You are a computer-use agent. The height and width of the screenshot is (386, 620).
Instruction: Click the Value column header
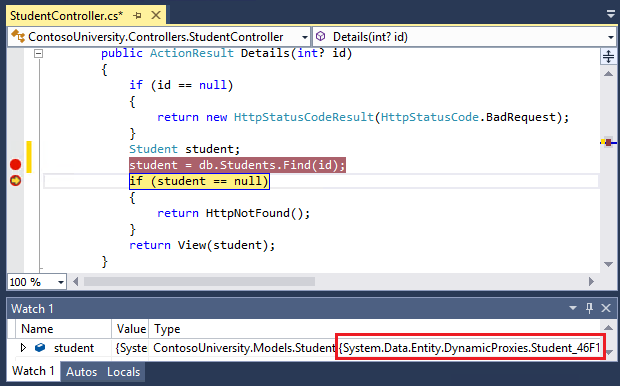(130, 329)
